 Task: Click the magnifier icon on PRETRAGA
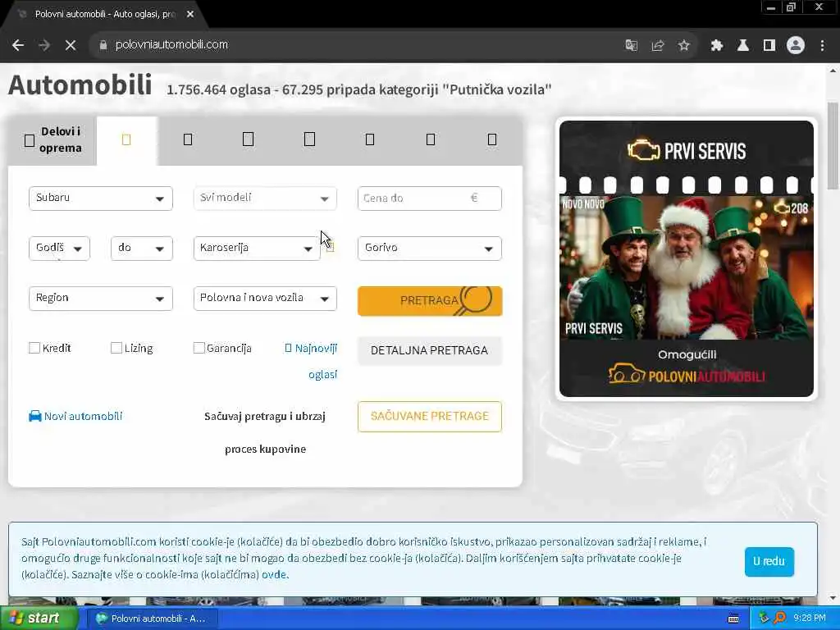click(x=475, y=300)
